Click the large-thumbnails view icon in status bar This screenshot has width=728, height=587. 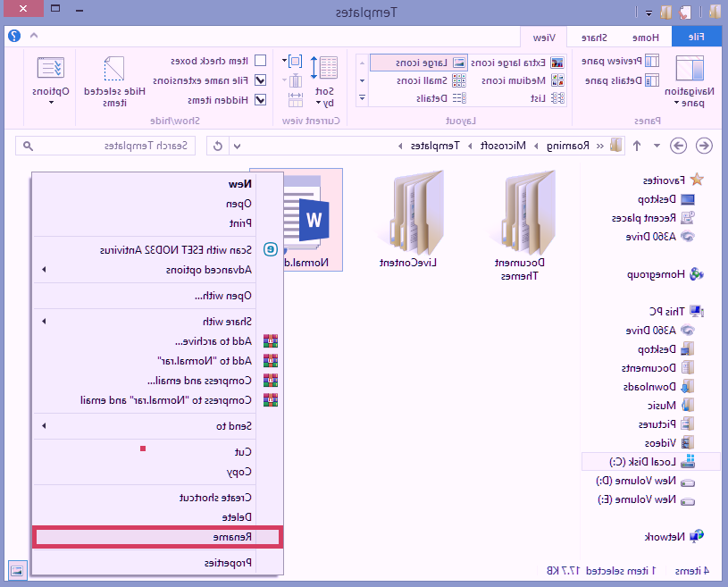coord(17,570)
